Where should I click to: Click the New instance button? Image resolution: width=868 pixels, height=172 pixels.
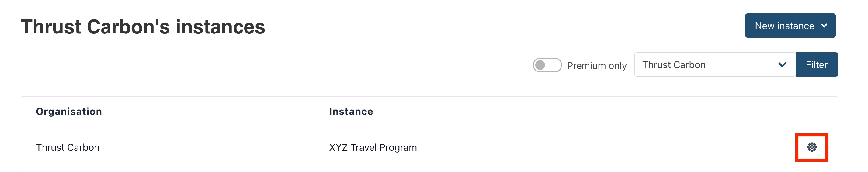tap(784, 26)
